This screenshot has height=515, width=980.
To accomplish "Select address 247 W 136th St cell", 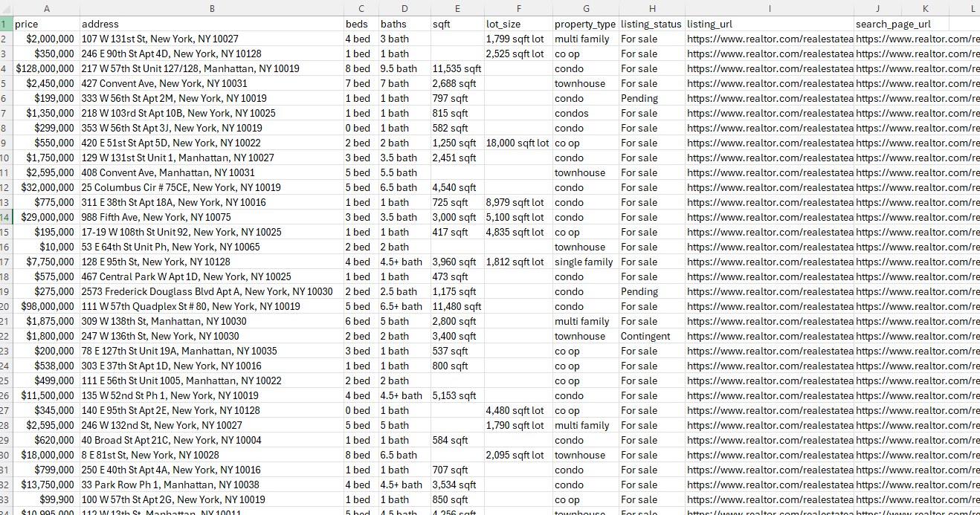I will (212, 336).
